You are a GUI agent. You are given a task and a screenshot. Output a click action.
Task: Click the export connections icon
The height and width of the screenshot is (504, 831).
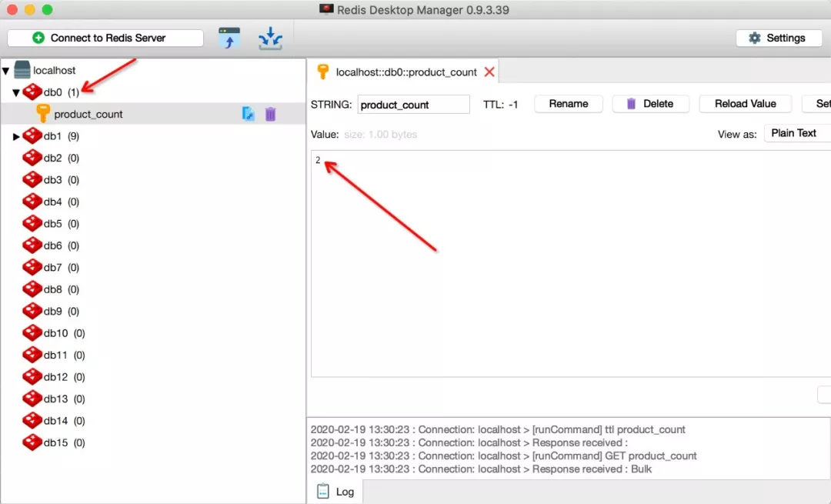point(229,38)
